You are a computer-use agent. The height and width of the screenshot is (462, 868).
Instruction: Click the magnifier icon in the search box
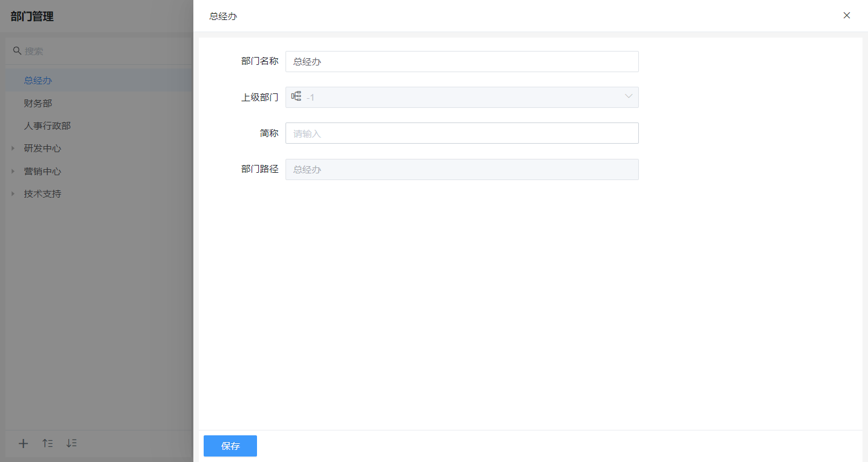click(x=18, y=51)
